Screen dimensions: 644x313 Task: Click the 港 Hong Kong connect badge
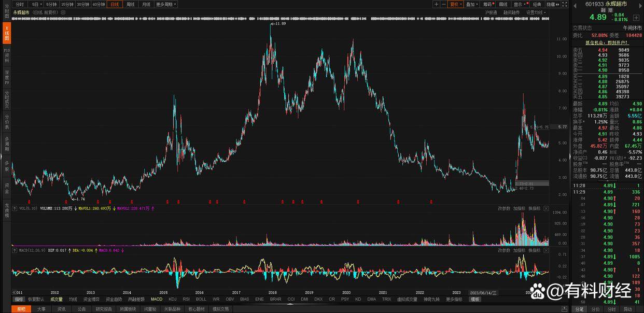[x=610, y=10]
